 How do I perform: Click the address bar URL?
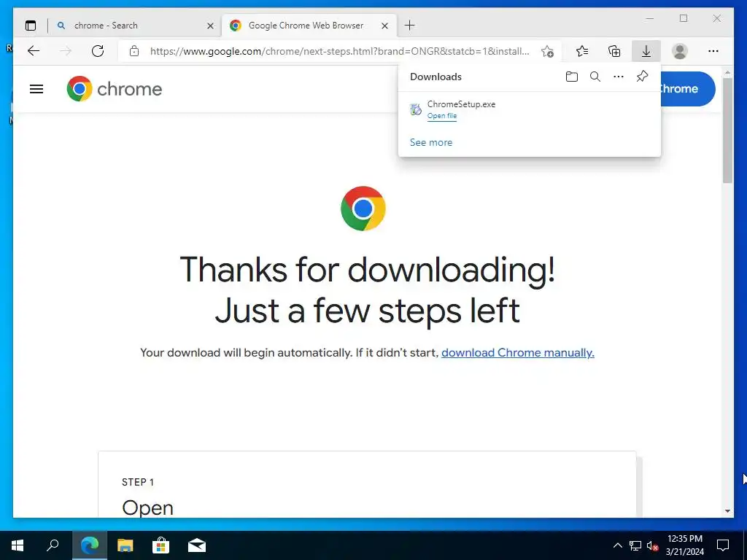pos(340,51)
